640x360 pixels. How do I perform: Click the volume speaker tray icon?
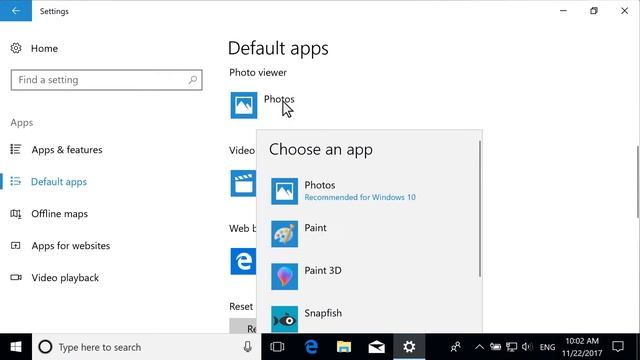[x=527, y=347]
